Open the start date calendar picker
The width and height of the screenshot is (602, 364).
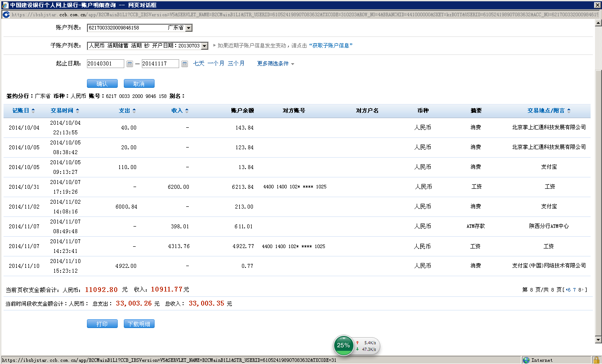click(x=130, y=64)
